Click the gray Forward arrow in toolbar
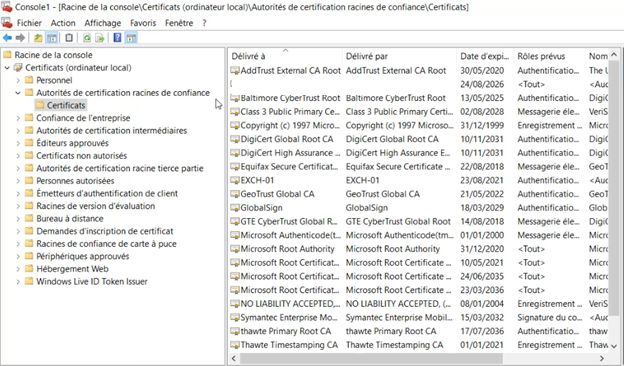624x366 pixels. point(20,38)
